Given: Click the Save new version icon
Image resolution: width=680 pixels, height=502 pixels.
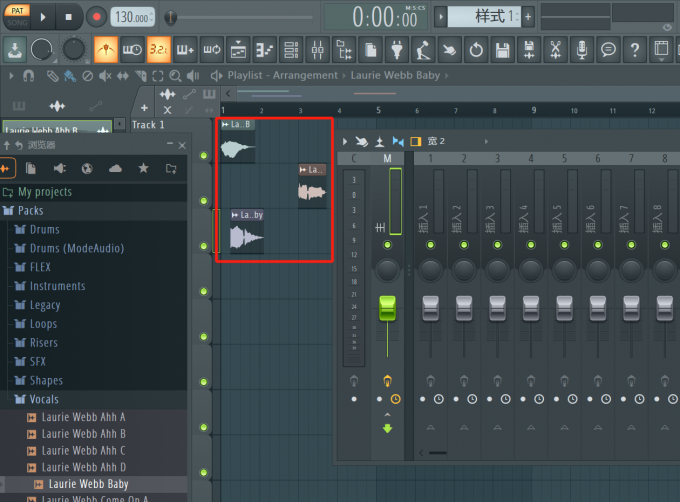Looking at the screenshot, I should (529, 50).
